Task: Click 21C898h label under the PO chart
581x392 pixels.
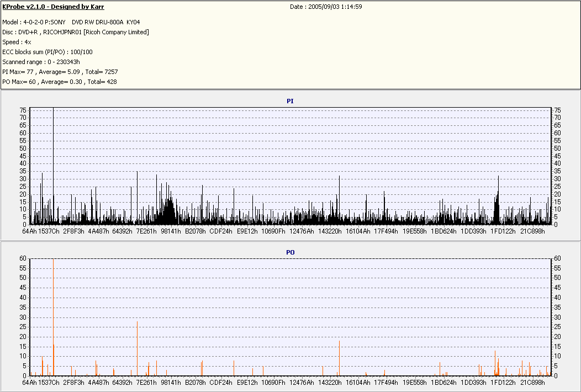Action: [532, 383]
